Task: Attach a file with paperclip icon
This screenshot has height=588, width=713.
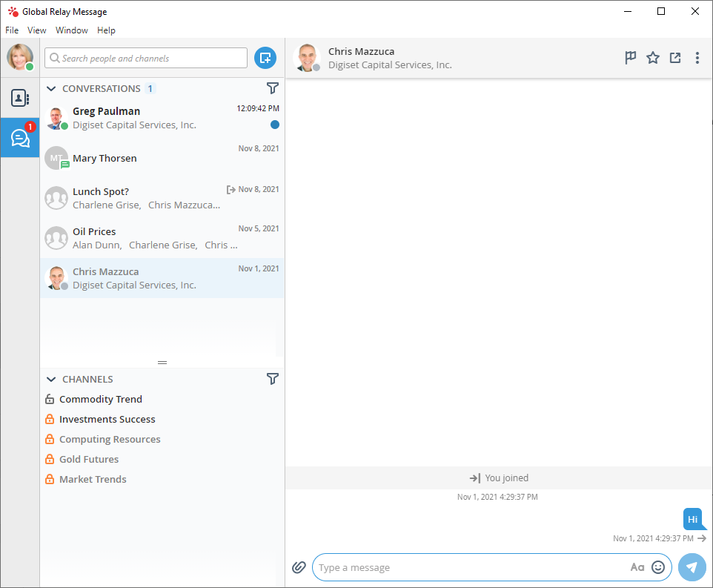Action: point(299,567)
